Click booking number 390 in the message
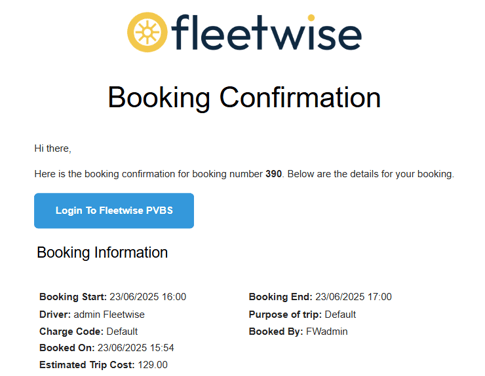Viewport: 485px width, 376px height. click(x=274, y=174)
